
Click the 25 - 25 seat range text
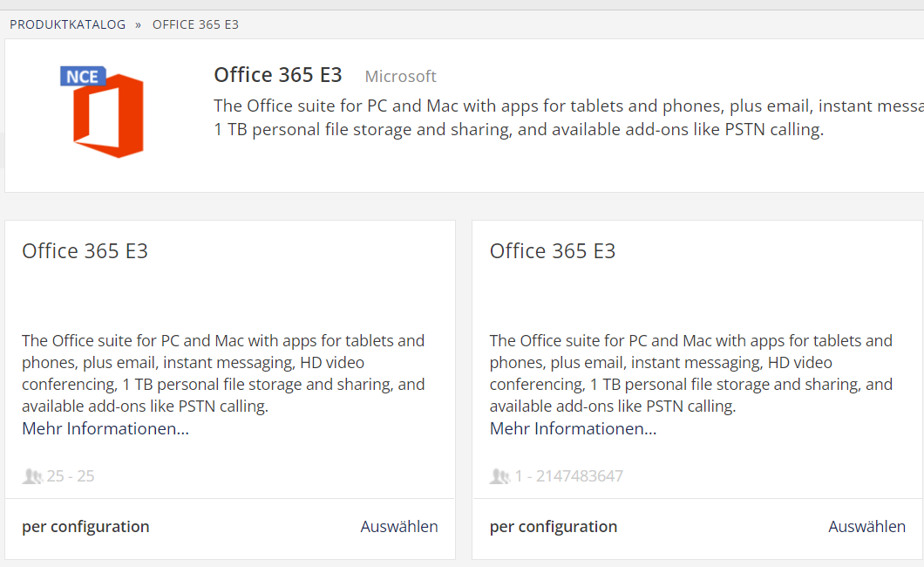71,476
